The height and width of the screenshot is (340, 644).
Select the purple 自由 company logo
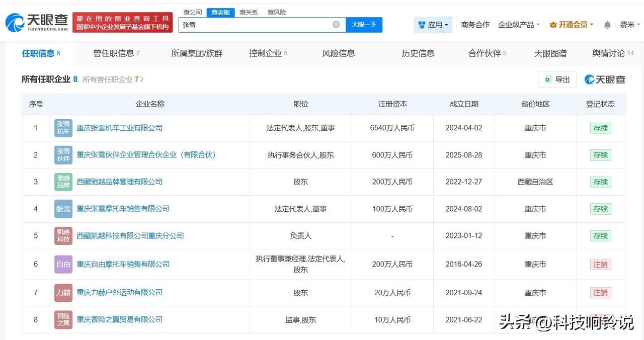[62, 264]
